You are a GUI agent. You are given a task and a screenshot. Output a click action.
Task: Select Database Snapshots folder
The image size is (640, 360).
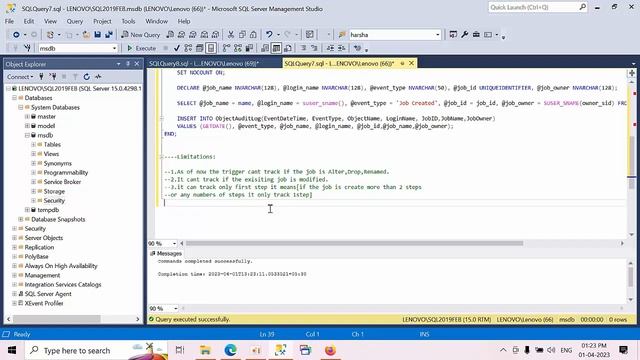(58, 219)
